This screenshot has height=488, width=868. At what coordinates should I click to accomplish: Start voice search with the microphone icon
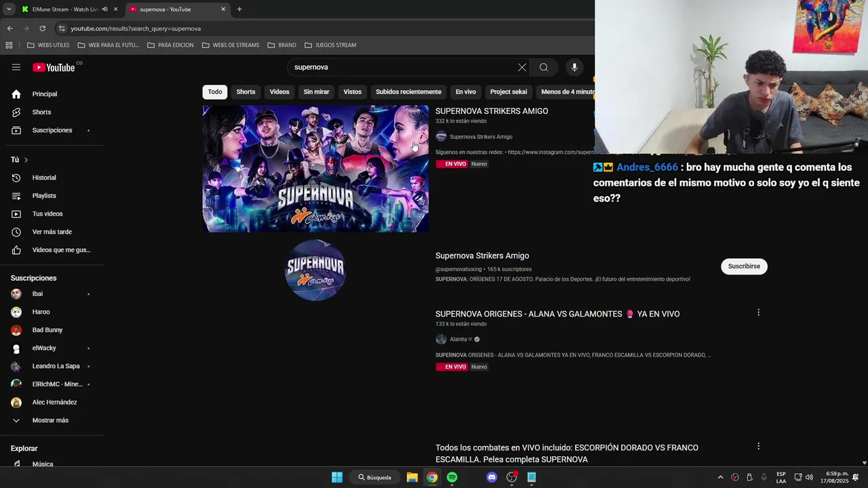[x=574, y=67]
